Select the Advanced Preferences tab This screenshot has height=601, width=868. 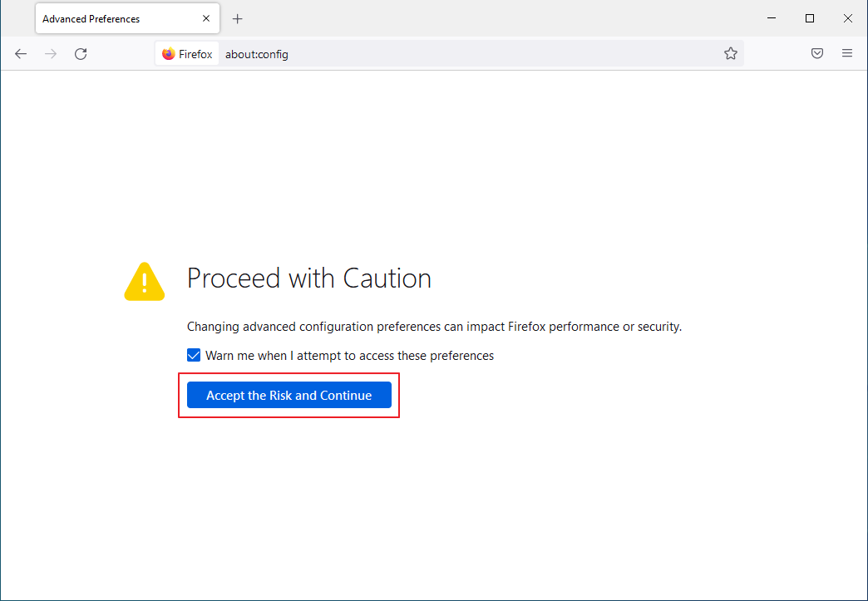pyautogui.click(x=108, y=18)
